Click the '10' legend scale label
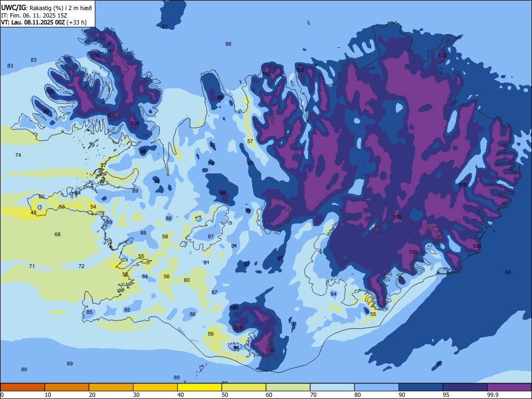Image resolution: width=532 pixels, height=399 pixels. (48, 395)
